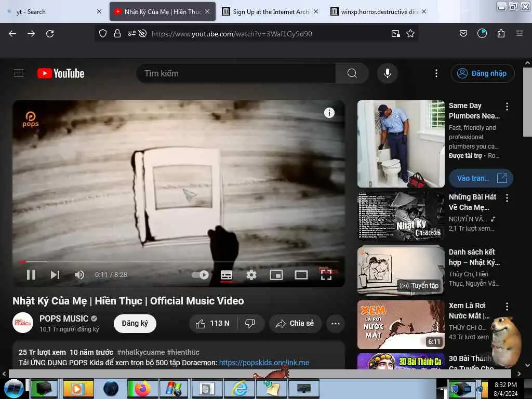Click the search magnifier button
This screenshot has height=399, width=532.
pyautogui.click(x=352, y=73)
